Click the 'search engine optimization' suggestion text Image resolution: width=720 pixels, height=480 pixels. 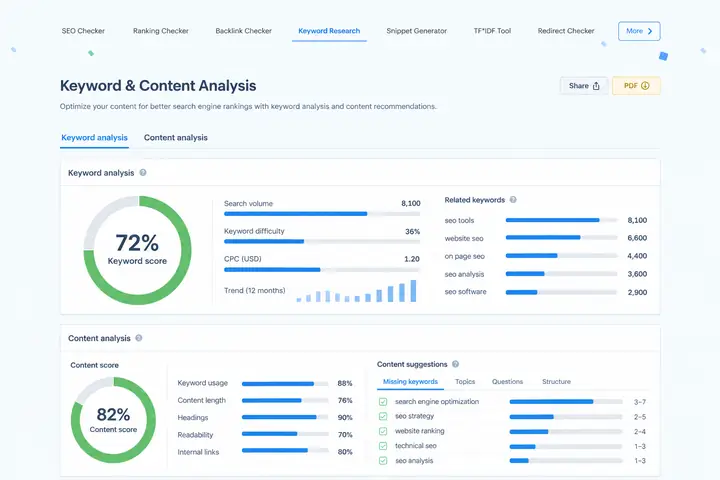tap(437, 401)
